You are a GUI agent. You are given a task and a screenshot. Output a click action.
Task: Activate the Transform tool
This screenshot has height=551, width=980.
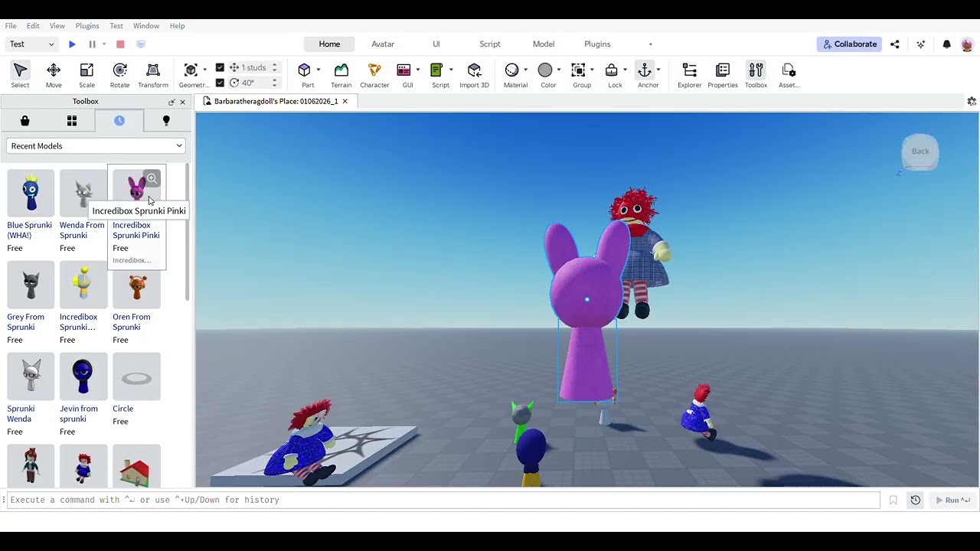tap(153, 75)
